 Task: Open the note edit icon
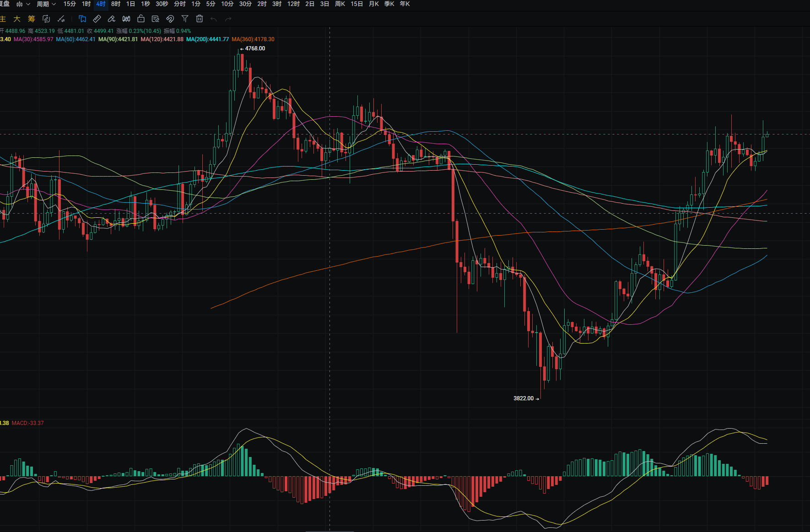point(156,19)
